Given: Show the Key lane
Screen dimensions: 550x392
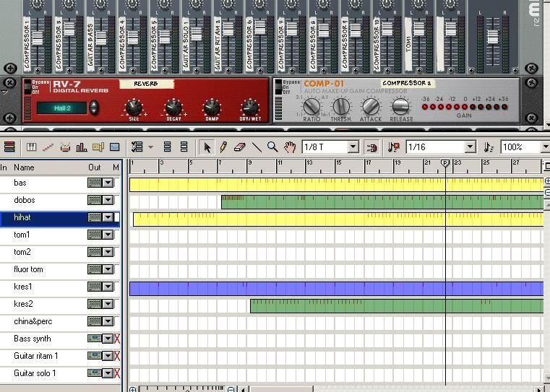Looking at the screenshot, I should (x=31, y=147).
